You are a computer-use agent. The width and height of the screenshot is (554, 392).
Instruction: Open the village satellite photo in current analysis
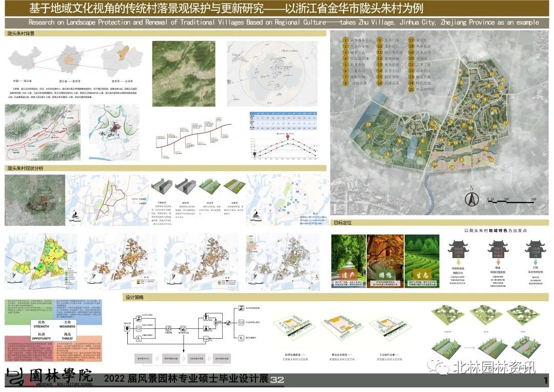(x=35, y=200)
